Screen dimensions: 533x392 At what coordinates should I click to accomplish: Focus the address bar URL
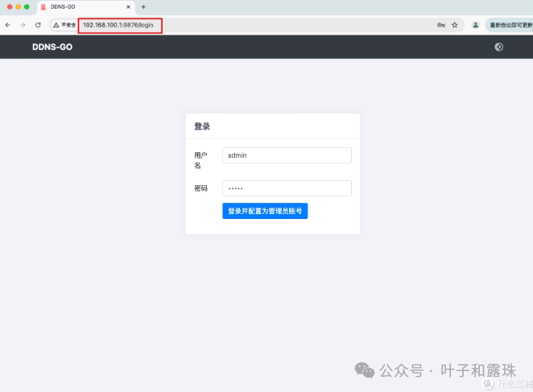[x=118, y=25]
